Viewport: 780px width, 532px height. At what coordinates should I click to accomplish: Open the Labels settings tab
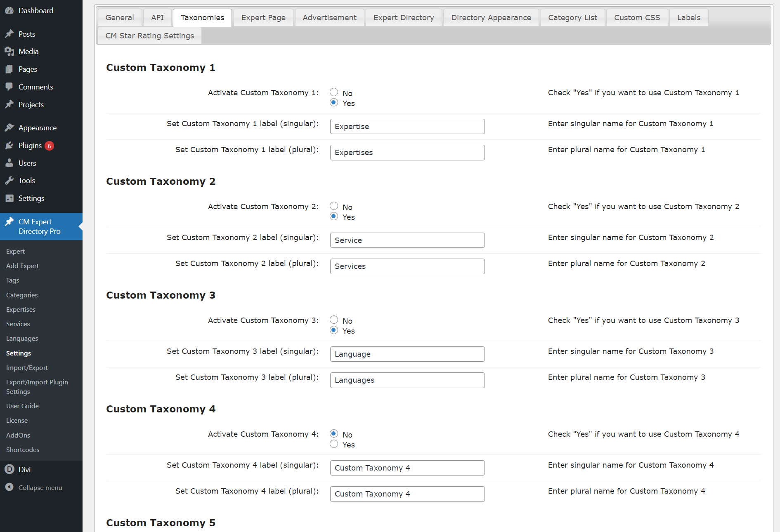point(688,18)
